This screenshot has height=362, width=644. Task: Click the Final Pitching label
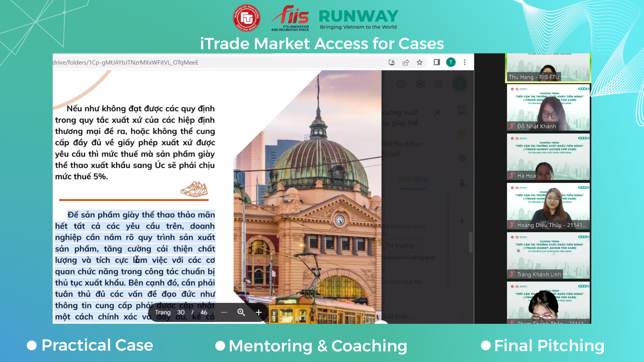[549, 346]
